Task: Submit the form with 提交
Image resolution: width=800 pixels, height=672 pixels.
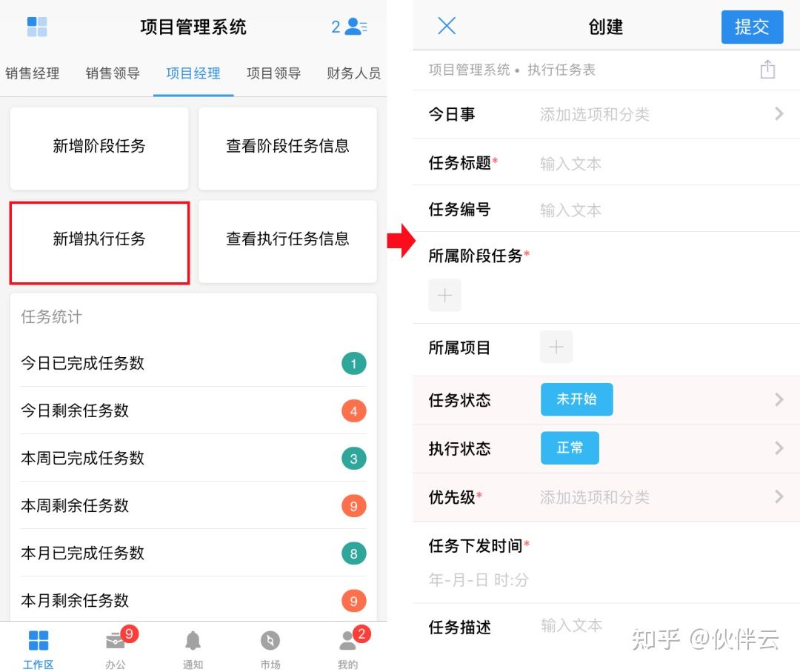Action: click(x=752, y=27)
